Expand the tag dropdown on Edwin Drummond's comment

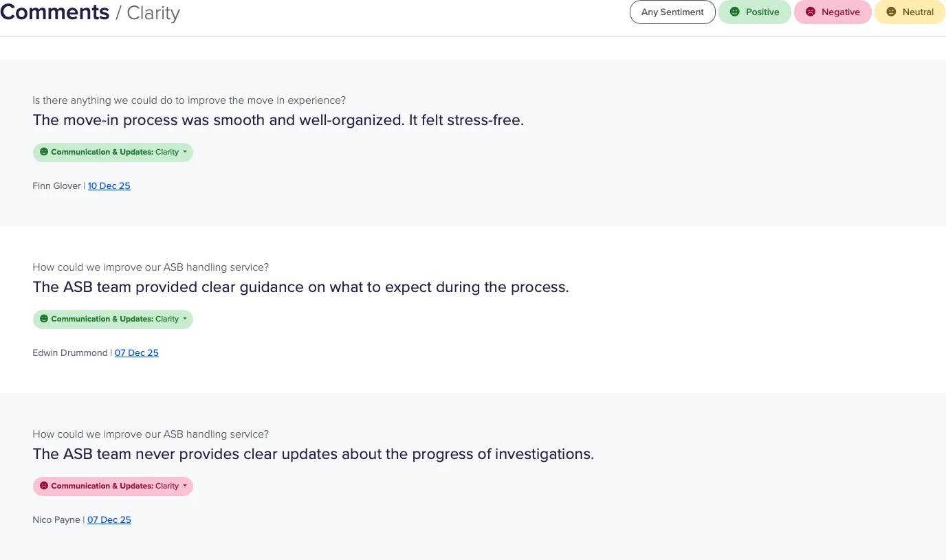[186, 319]
